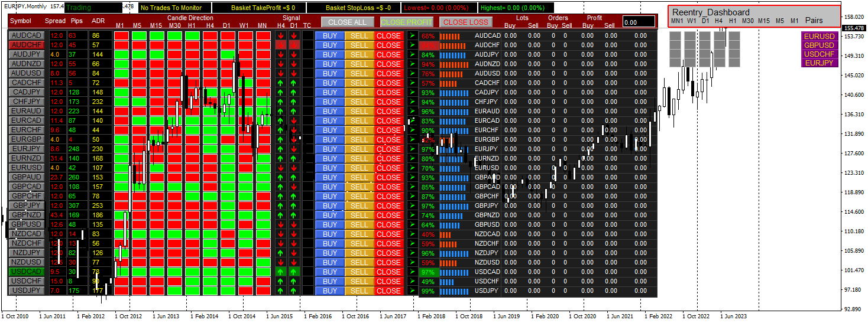The width and height of the screenshot is (868, 323).
Task: Click the ADR value 232 for CHFJPY
Action: [98, 102]
